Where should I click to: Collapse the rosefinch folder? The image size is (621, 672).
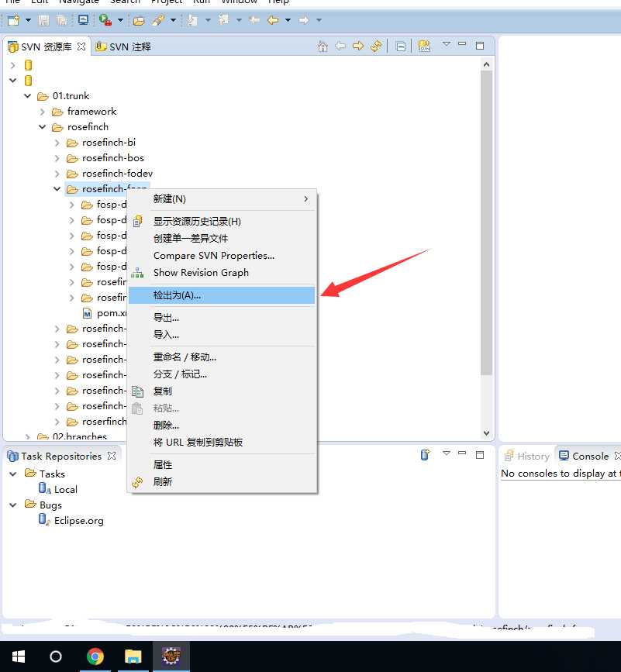pos(42,127)
